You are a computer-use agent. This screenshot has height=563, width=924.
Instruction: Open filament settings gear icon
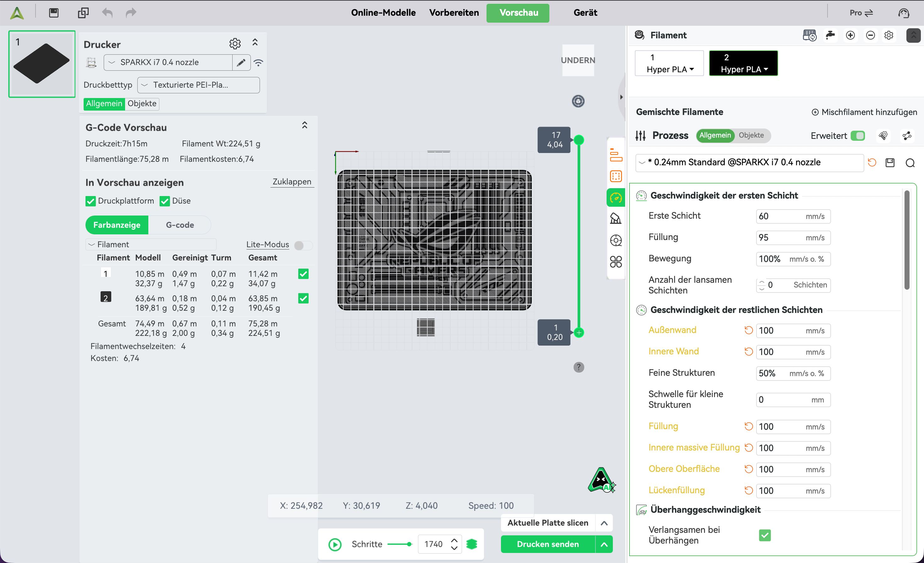pyautogui.click(x=889, y=35)
